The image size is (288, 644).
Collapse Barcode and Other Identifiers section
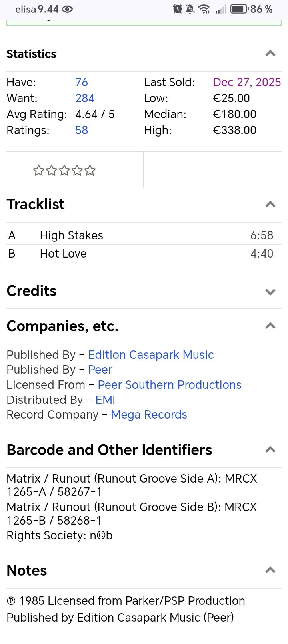point(270,450)
